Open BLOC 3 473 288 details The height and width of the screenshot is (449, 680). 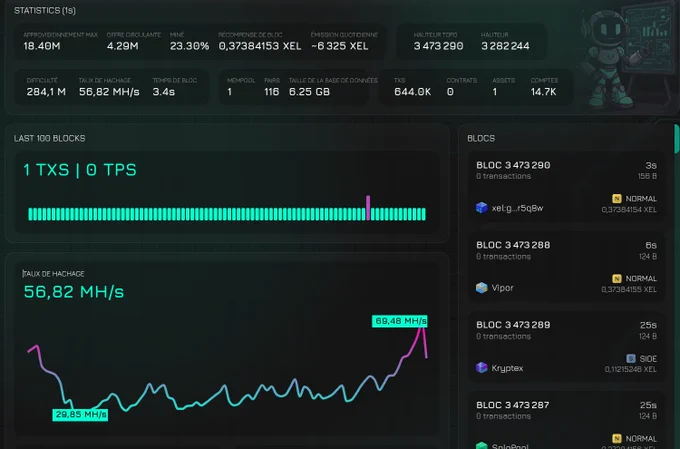(x=513, y=245)
